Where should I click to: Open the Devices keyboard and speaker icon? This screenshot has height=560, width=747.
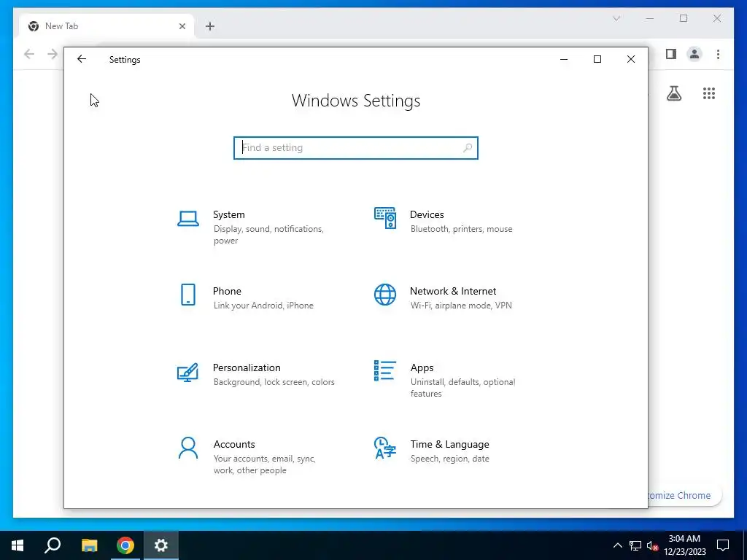[385, 218]
